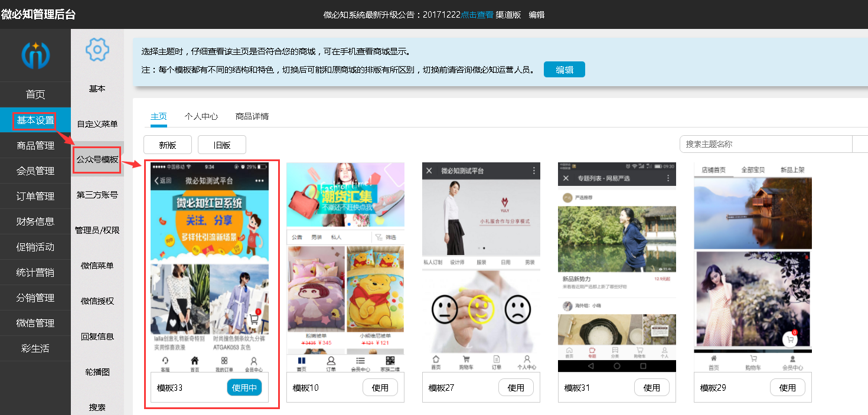The image size is (868, 415).
Task: Select 商品管理 in left sidebar
Action: point(35,145)
